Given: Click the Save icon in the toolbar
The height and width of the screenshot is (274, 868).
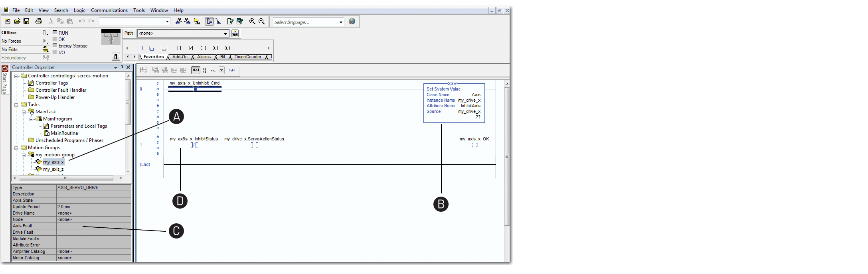Looking at the screenshot, I should click(26, 21).
